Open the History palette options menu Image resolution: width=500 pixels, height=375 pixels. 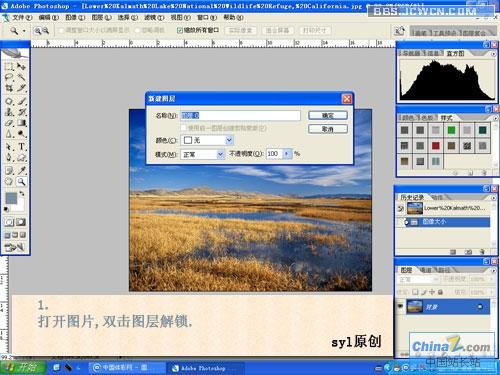point(494,198)
